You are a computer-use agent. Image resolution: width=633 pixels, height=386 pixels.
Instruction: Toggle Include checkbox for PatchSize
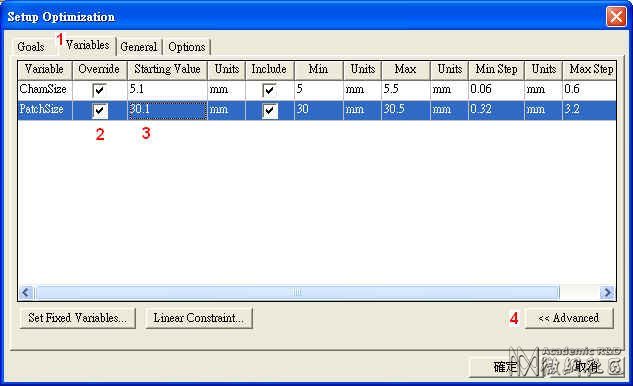coord(270,110)
